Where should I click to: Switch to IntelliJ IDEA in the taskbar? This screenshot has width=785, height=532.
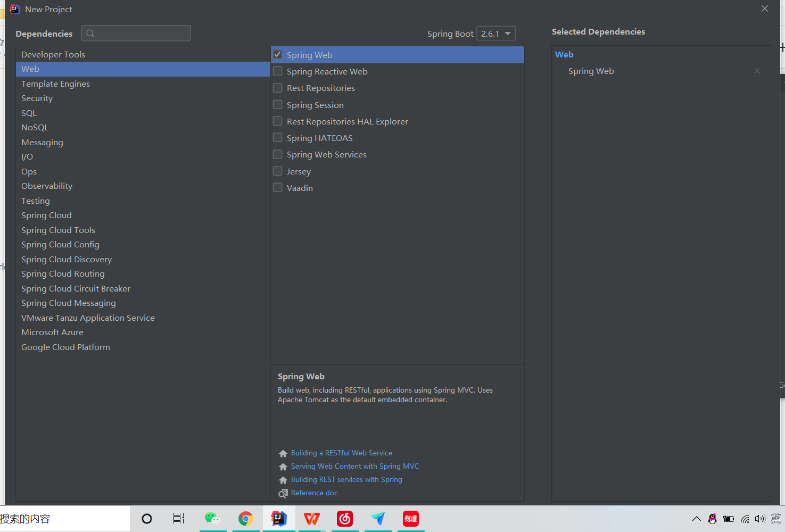point(279,519)
